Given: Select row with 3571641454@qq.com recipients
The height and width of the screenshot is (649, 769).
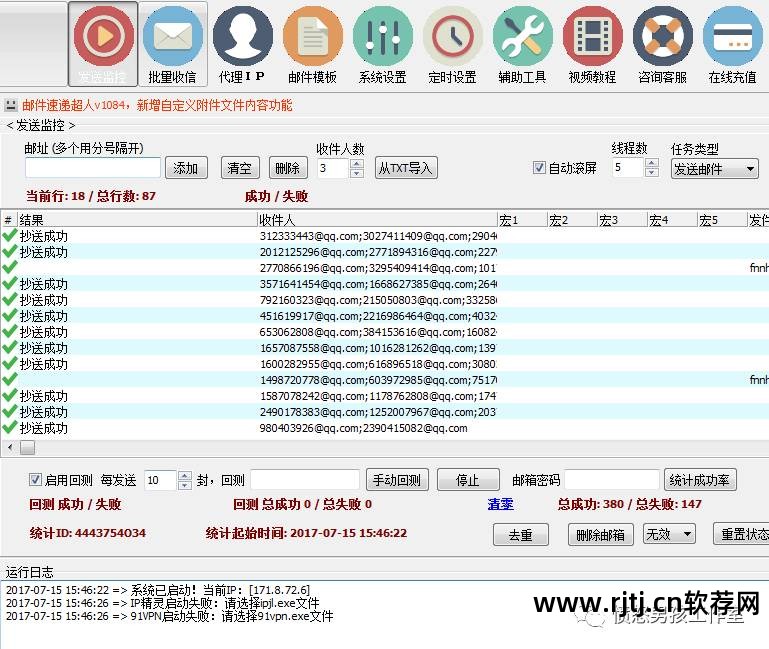Looking at the screenshot, I should click(x=384, y=284).
